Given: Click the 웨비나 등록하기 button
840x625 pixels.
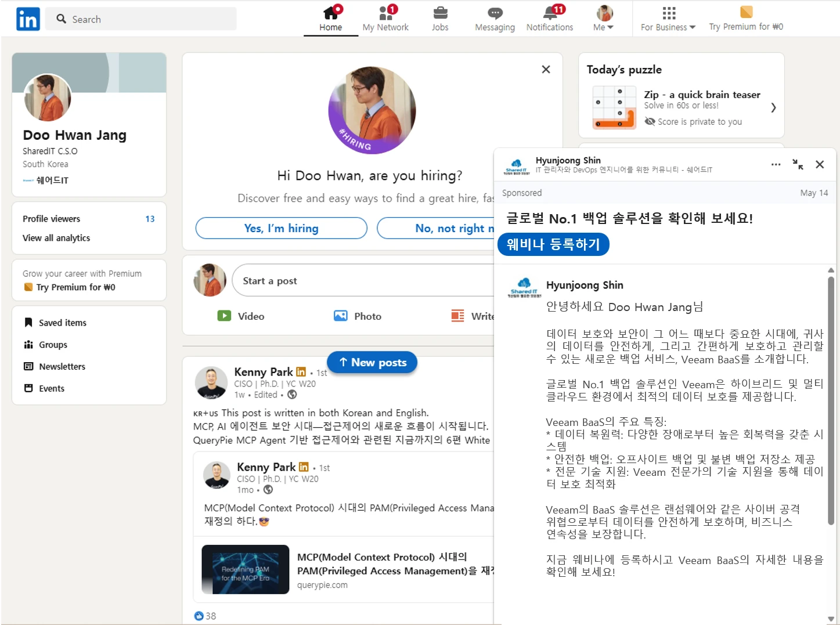Looking at the screenshot, I should tap(553, 244).
